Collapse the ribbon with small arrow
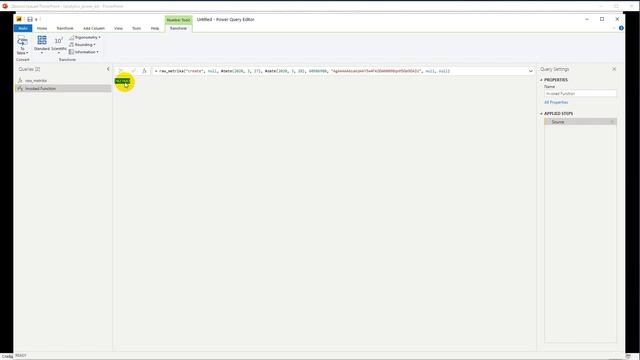The image size is (640, 360). (614, 28)
